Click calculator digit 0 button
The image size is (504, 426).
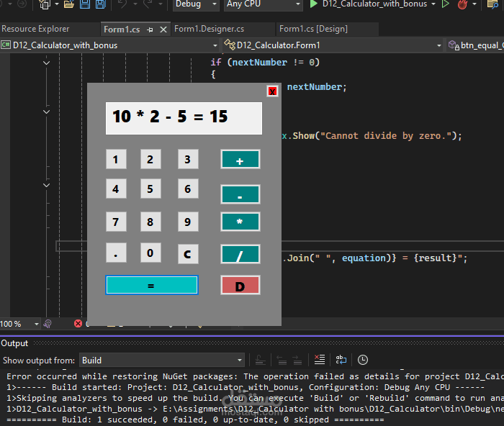(x=150, y=253)
